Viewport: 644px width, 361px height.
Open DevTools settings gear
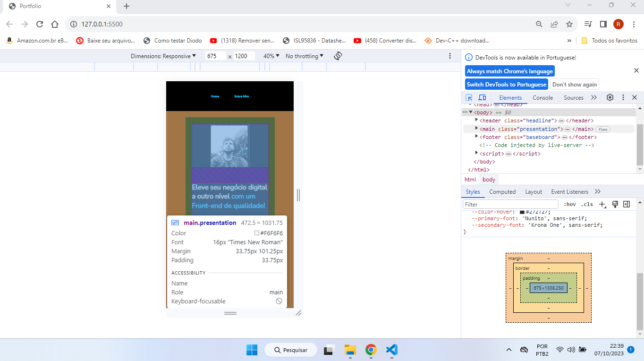coord(610,97)
